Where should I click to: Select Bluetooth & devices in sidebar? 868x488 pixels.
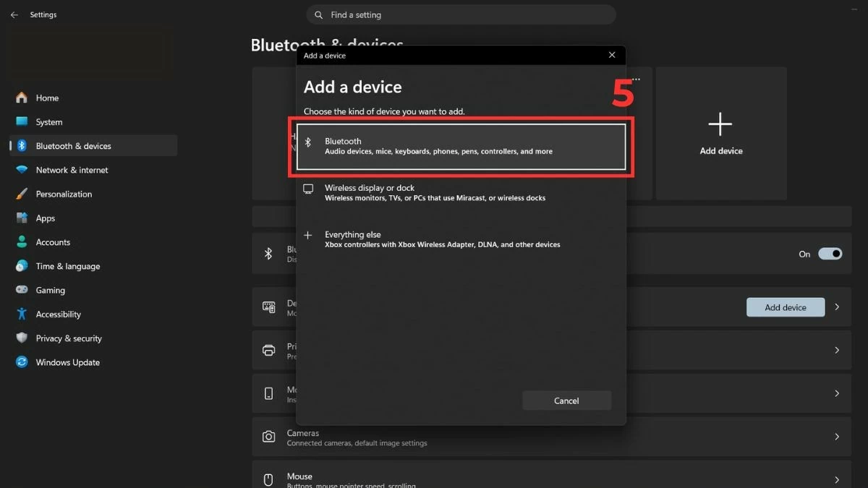[x=93, y=145]
